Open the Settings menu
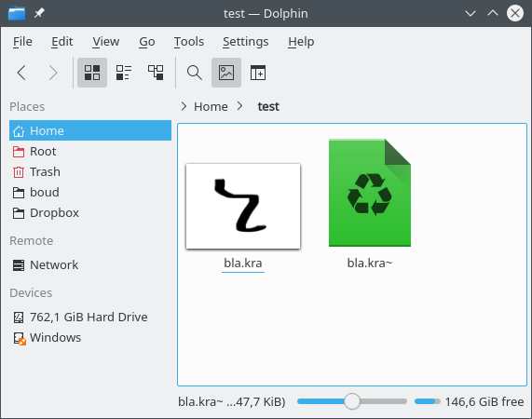The height and width of the screenshot is (419, 532). pyautogui.click(x=245, y=42)
